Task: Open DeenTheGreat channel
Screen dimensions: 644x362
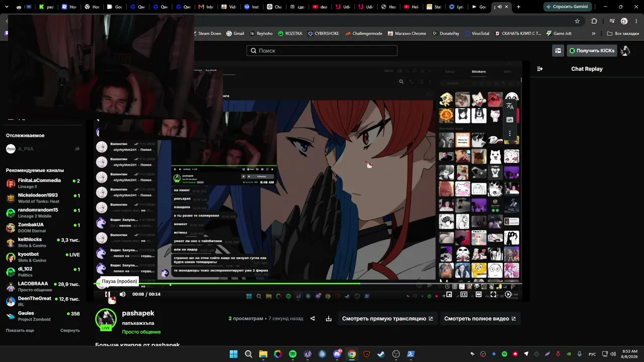Action: 43,302
